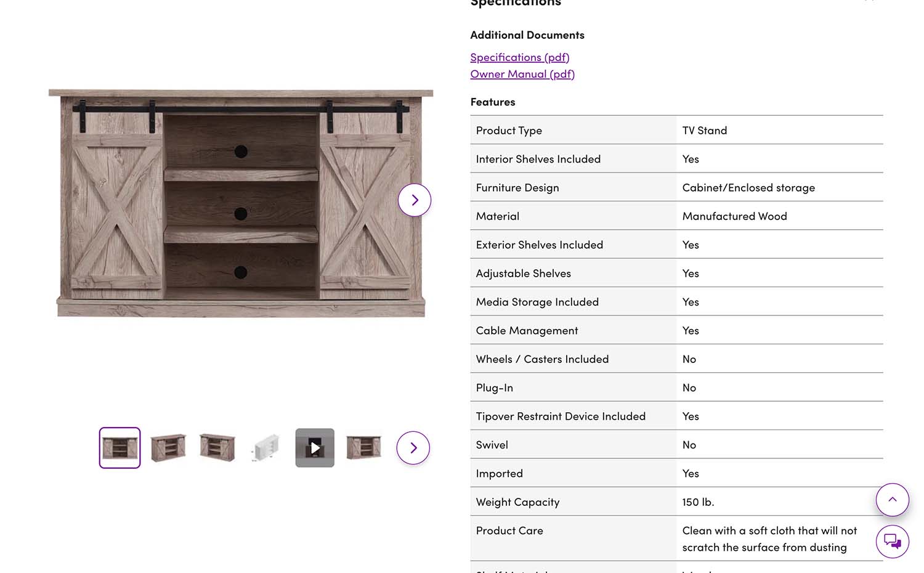Advance main product image with right arrow
The width and height of the screenshot is (924, 573).
tap(415, 200)
